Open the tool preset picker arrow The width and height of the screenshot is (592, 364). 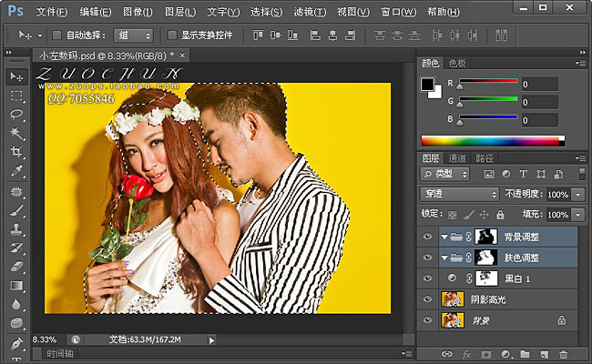coord(40,35)
